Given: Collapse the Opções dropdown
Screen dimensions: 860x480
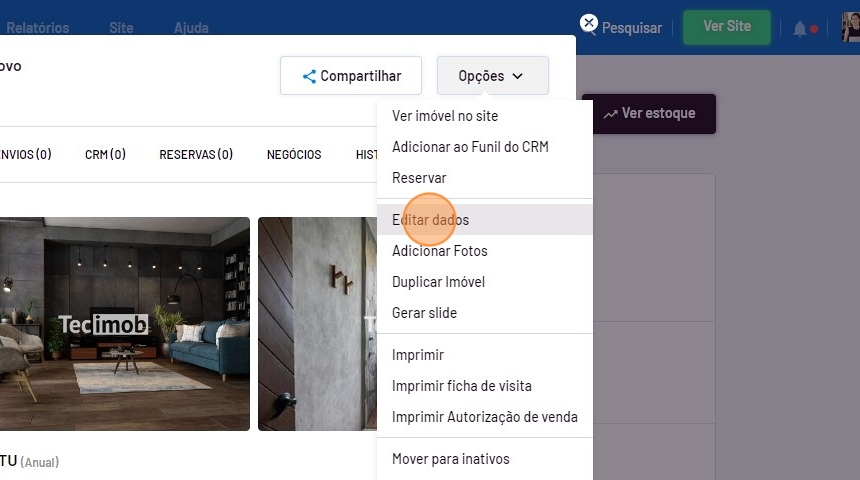Looking at the screenshot, I should pyautogui.click(x=492, y=76).
